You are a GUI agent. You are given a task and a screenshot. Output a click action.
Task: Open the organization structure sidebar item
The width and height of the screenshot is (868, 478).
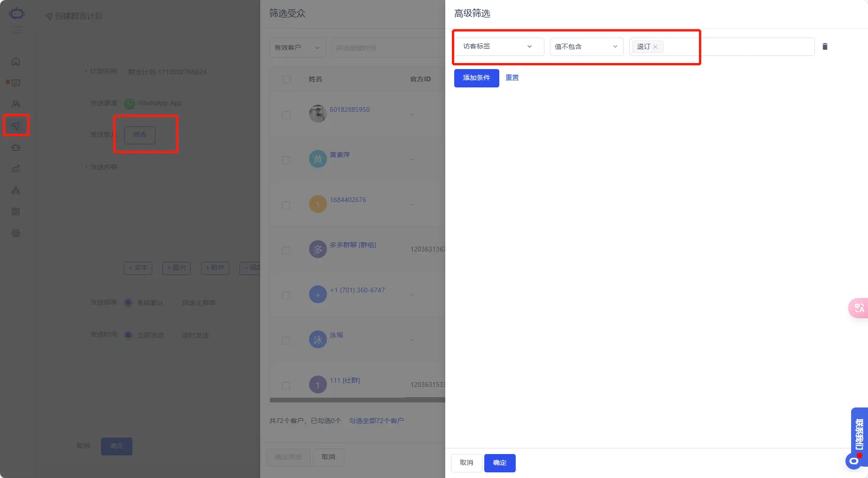click(x=15, y=190)
